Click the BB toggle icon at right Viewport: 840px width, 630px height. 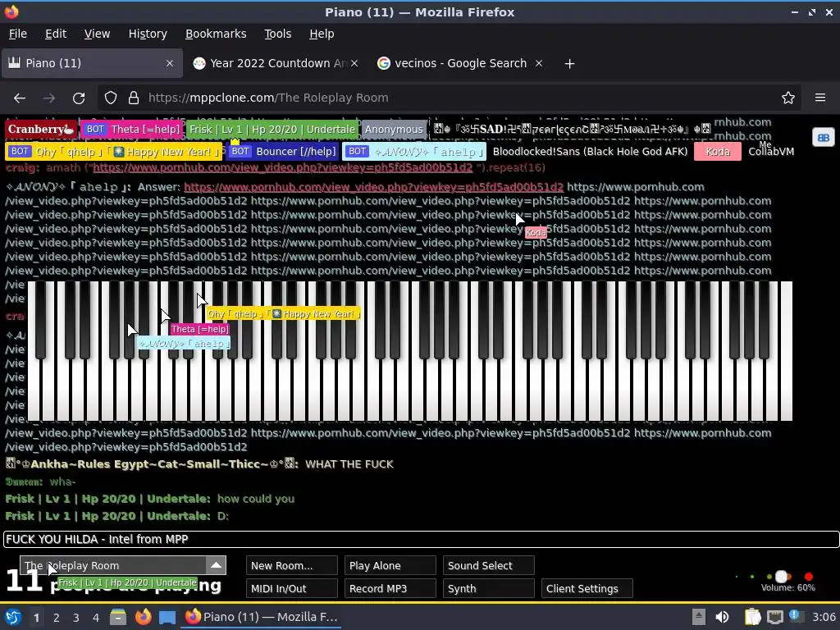[x=823, y=138]
